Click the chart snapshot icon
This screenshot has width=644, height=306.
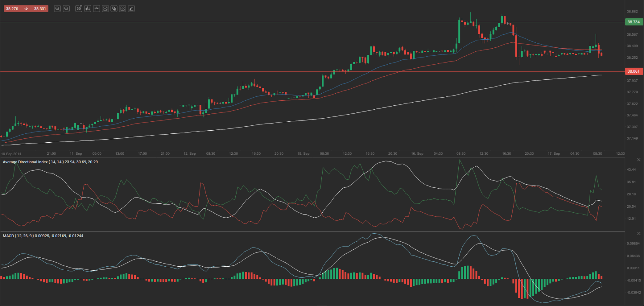(x=105, y=9)
